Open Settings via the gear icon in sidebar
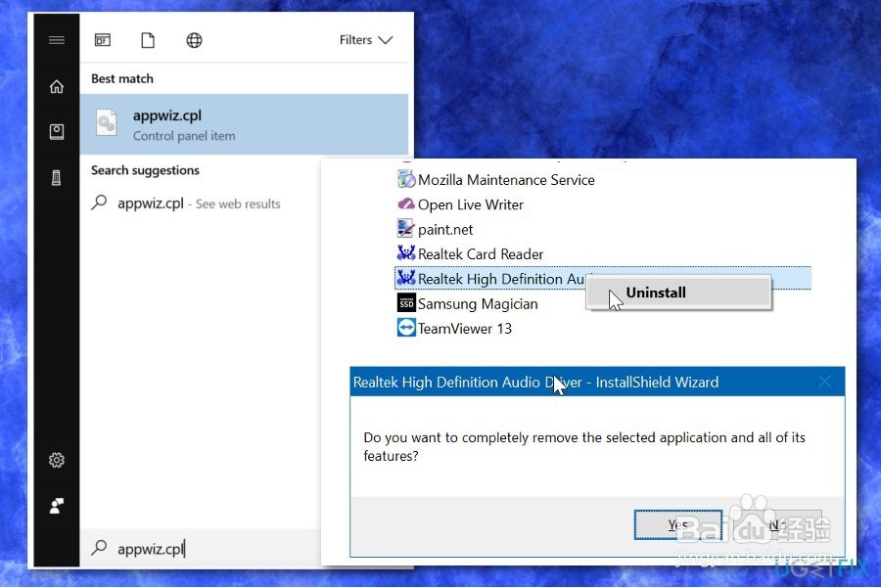The width and height of the screenshot is (881, 588). point(56,460)
